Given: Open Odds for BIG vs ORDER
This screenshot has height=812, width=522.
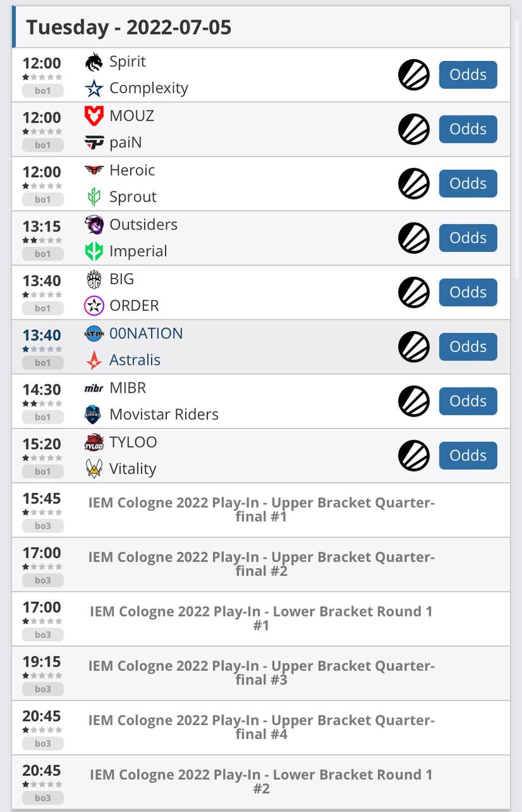Looking at the screenshot, I should [x=468, y=292].
